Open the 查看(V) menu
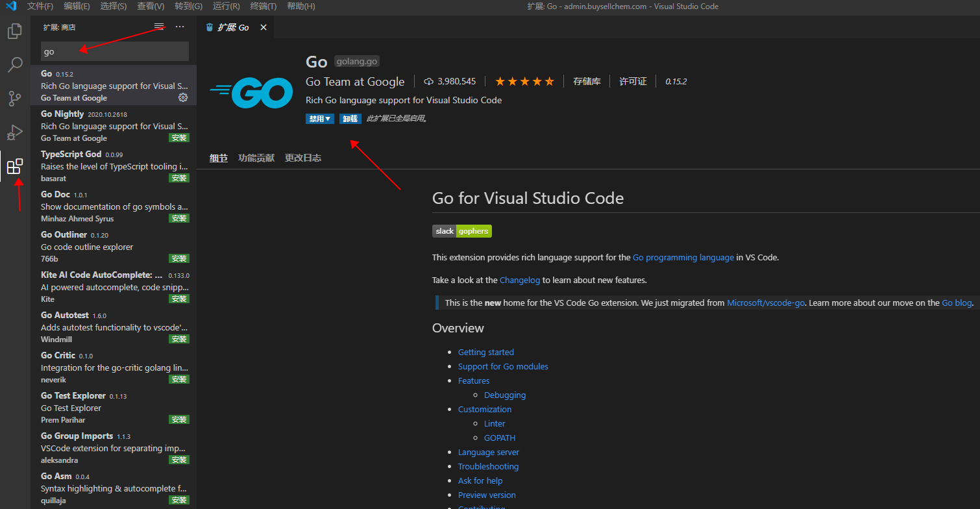This screenshot has height=509, width=980. [x=151, y=6]
